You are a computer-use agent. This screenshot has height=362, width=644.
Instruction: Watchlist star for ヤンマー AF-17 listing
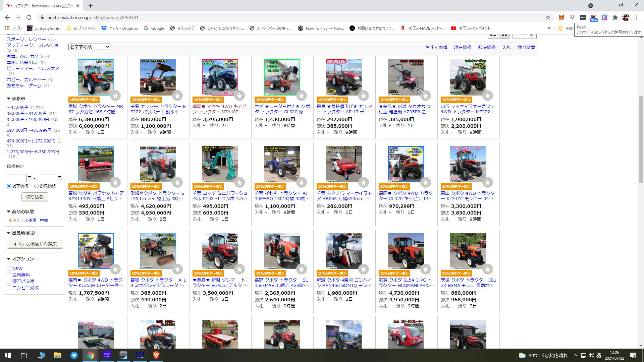[x=364, y=96]
